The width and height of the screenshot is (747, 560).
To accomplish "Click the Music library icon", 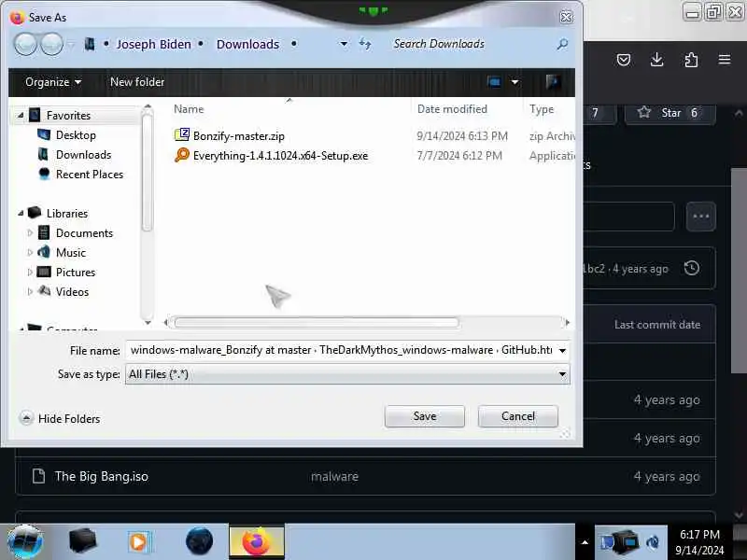I will point(44,252).
